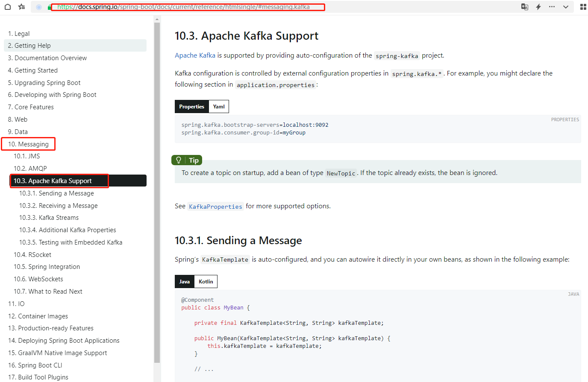
Task: Open 4. Getting Started in sidebar
Action: tap(33, 70)
